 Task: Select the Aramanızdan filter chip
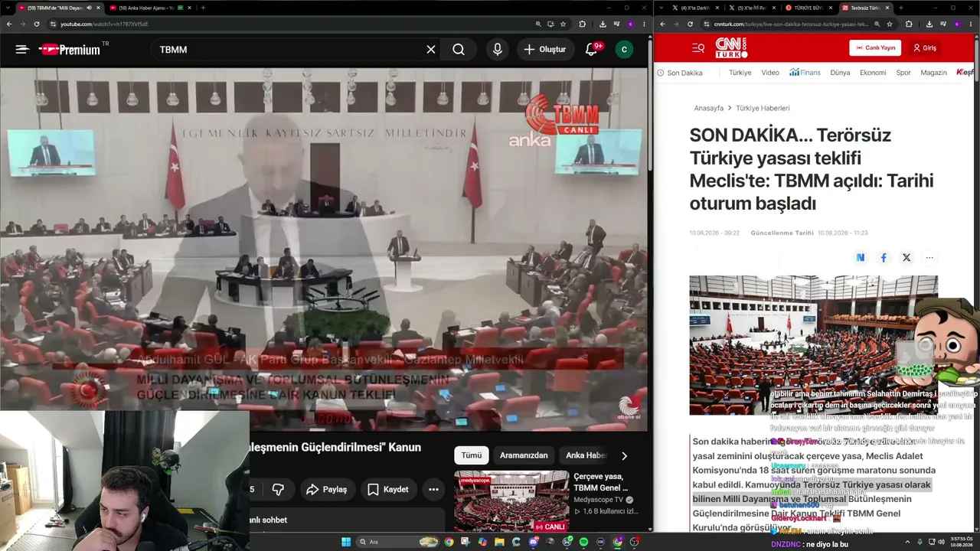point(524,455)
